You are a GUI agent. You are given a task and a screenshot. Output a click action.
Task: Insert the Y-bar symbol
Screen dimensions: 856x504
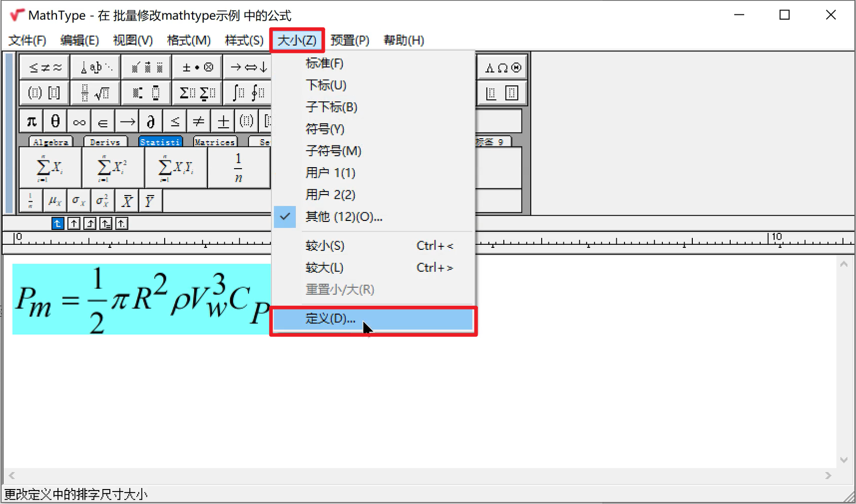click(151, 201)
